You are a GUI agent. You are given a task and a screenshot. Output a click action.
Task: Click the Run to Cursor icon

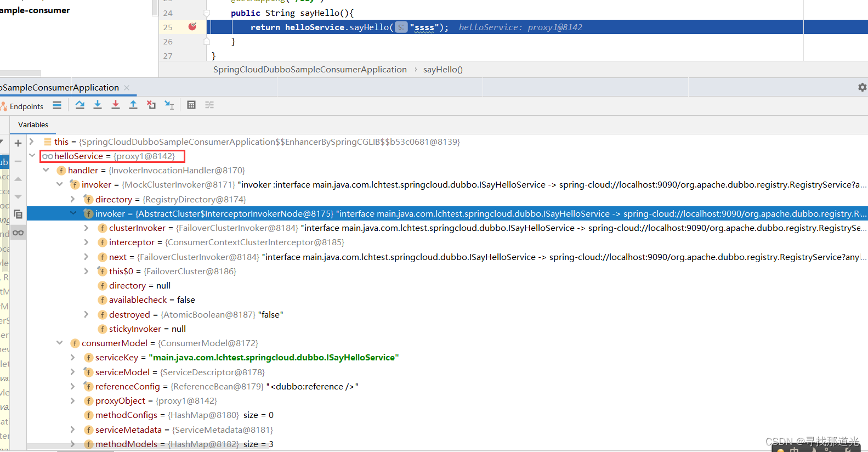point(169,105)
